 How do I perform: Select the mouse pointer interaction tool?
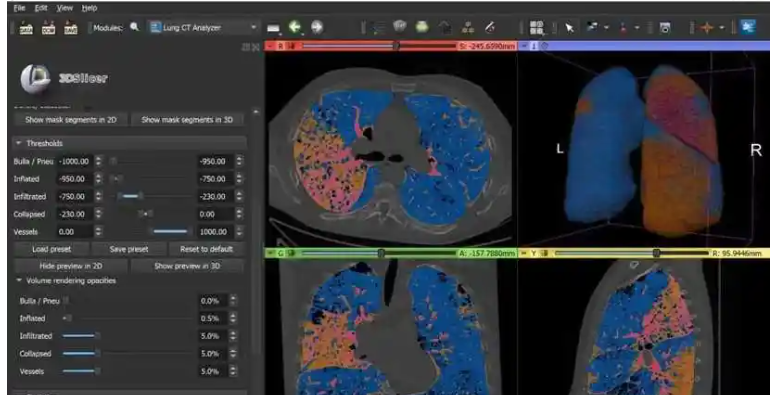pyautogui.click(x=569, y=28)
